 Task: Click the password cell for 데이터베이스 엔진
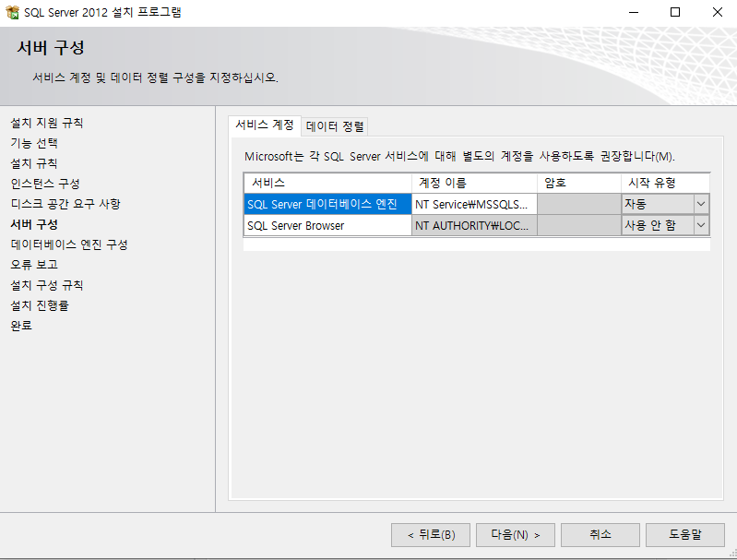pyautogui.click(x=579, y=204)
